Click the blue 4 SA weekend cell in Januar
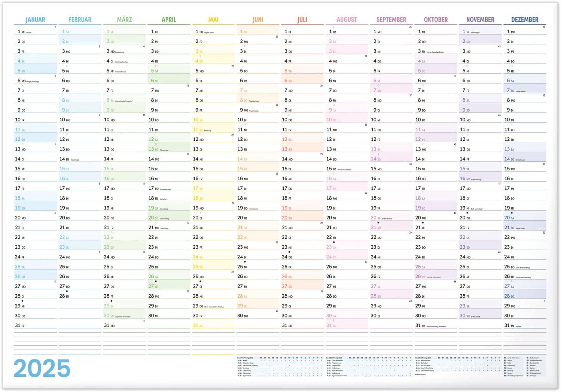 pyautogui.click(x=35, y=61)
